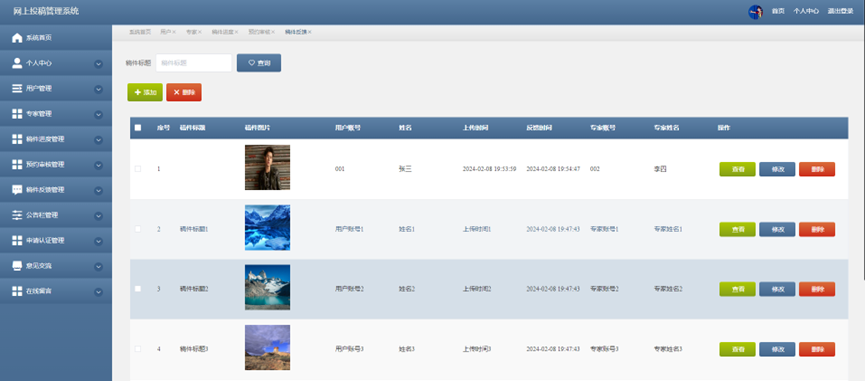Click 修改 for row 稿件标题3

[777, 349]
